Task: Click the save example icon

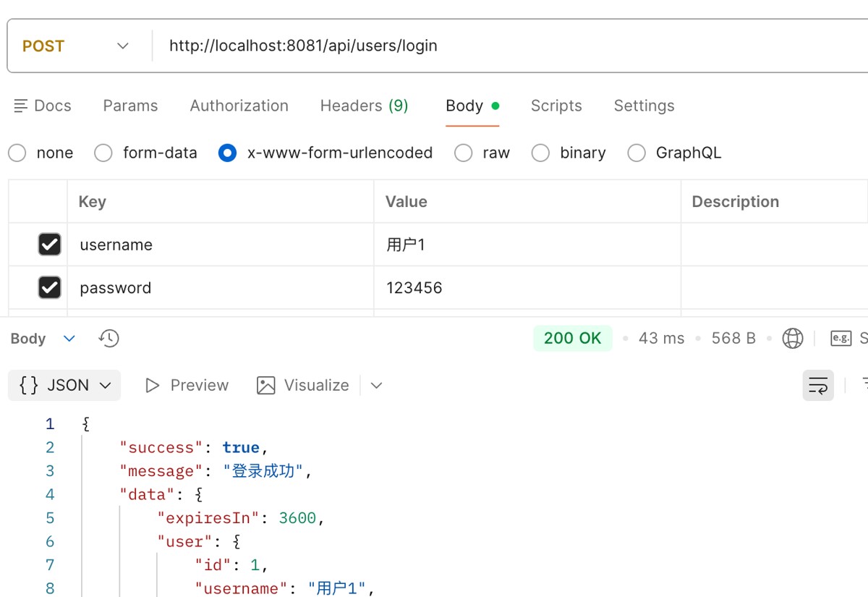Action: [841, 338]
